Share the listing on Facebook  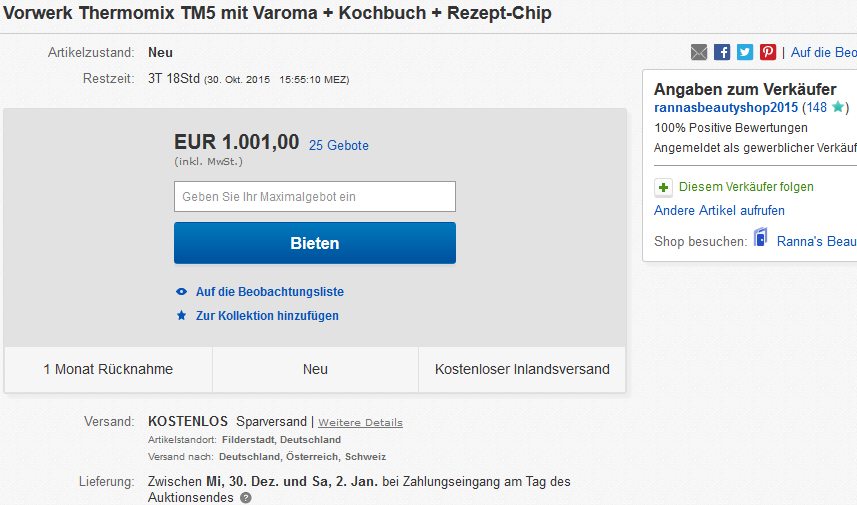point(722,52)
